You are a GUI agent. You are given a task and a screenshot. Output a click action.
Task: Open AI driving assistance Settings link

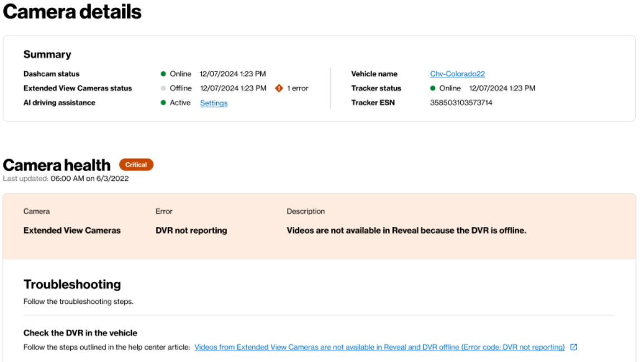click(213, 103)
